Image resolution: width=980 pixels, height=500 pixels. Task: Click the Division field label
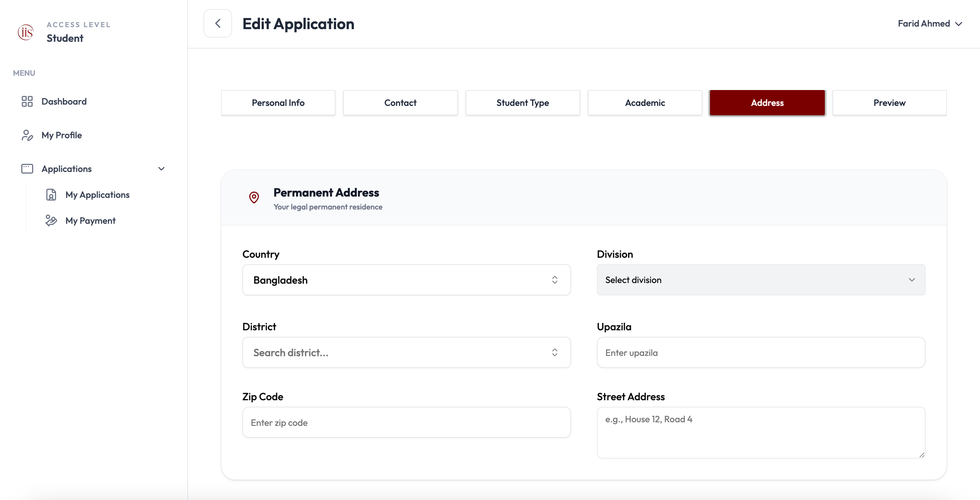pos(615,254)
